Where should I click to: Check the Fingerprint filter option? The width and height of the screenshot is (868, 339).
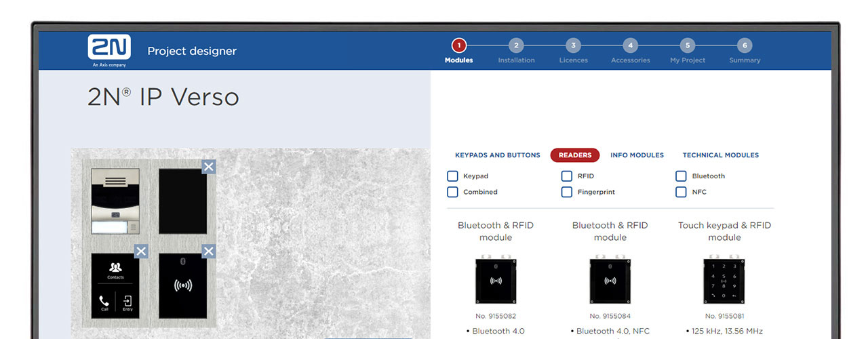tap(567, 193)
